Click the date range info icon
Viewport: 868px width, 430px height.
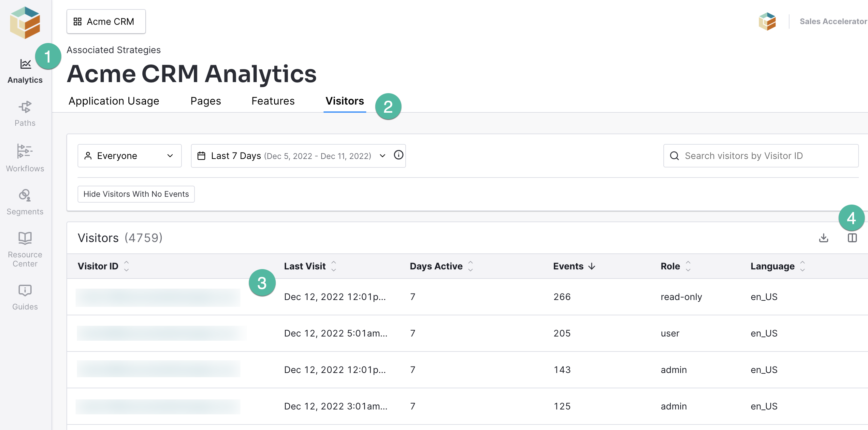[x=398, y=155]
